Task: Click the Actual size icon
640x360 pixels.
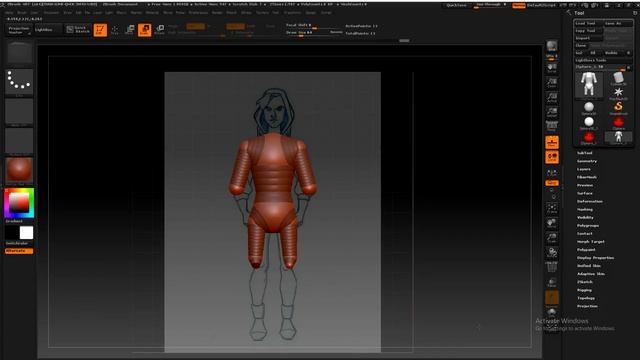Action: point(552,97)
